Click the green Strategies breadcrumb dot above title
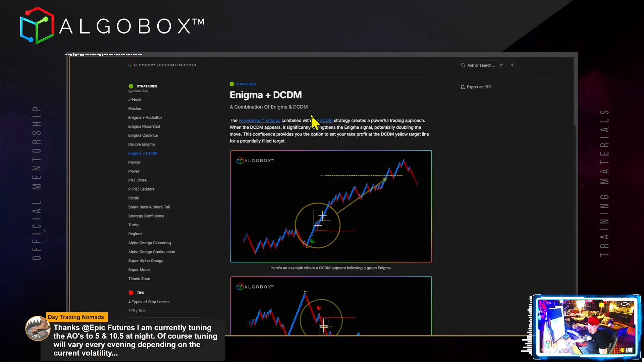This screenshot has height=362, width=644. (232, 84)
